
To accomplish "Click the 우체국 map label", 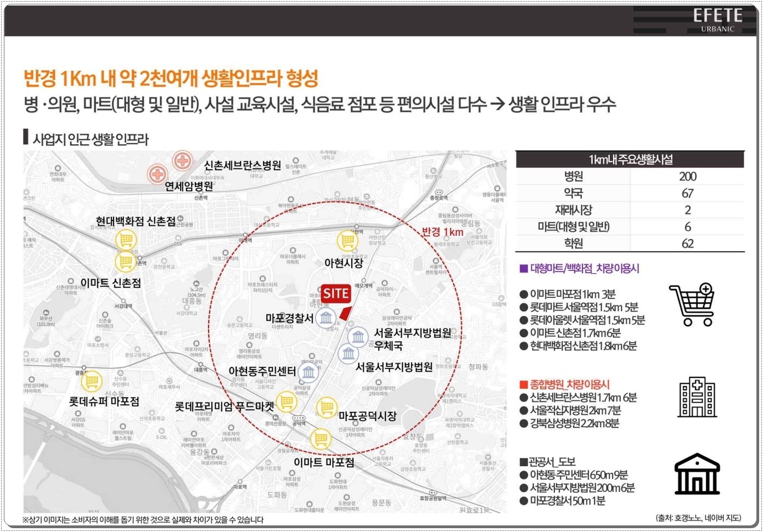I will 388,346.
